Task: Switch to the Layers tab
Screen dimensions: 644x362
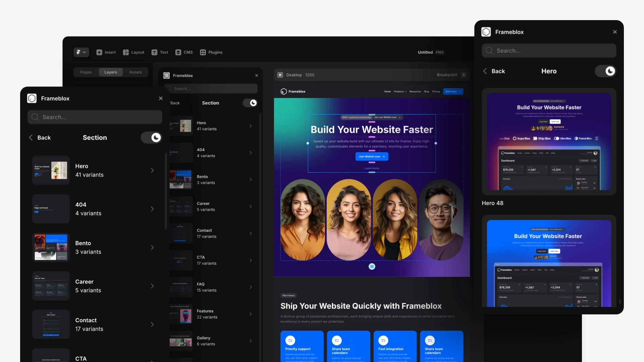Action: 111,72
